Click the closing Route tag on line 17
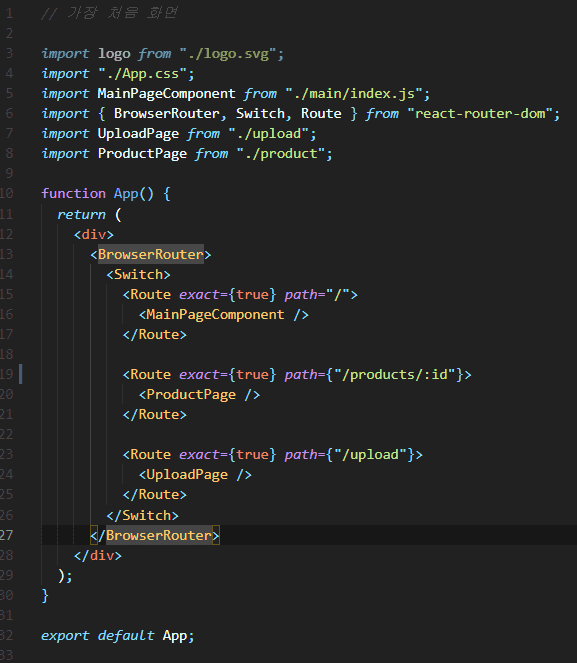 [154, 334]
